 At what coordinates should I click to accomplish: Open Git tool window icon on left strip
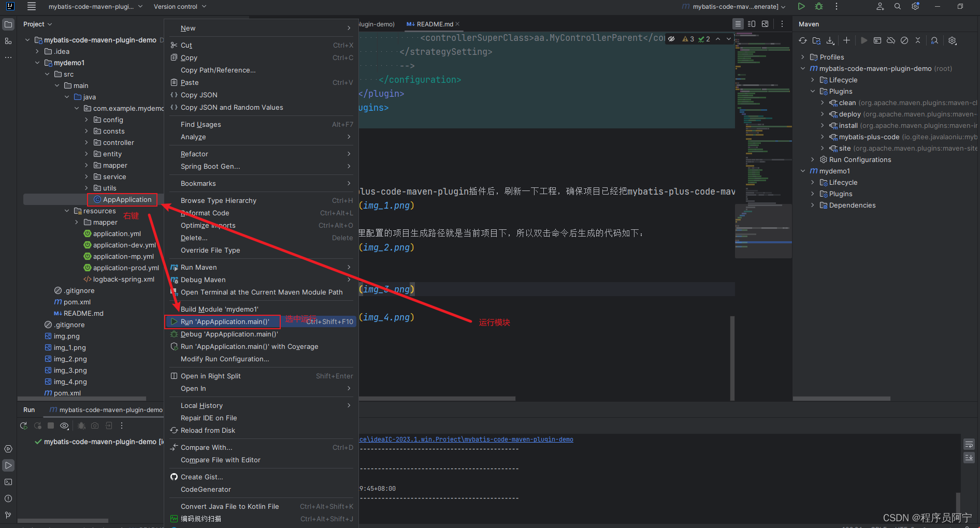(x=8, y=515)
